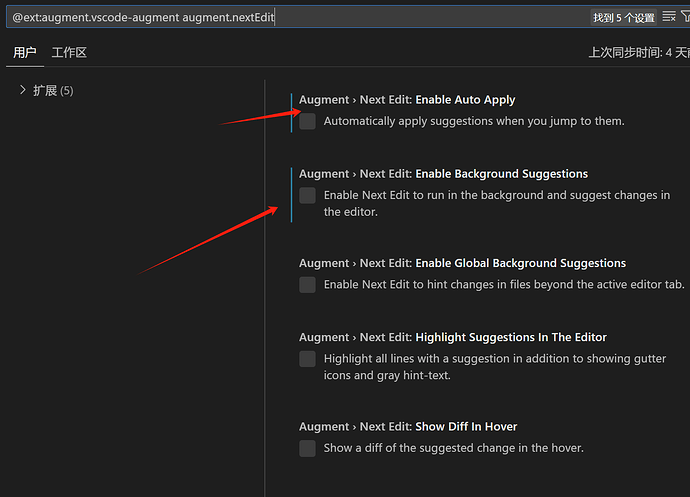
Task: Click the 上次同步时间 sync status text
Action: [639, 53]
